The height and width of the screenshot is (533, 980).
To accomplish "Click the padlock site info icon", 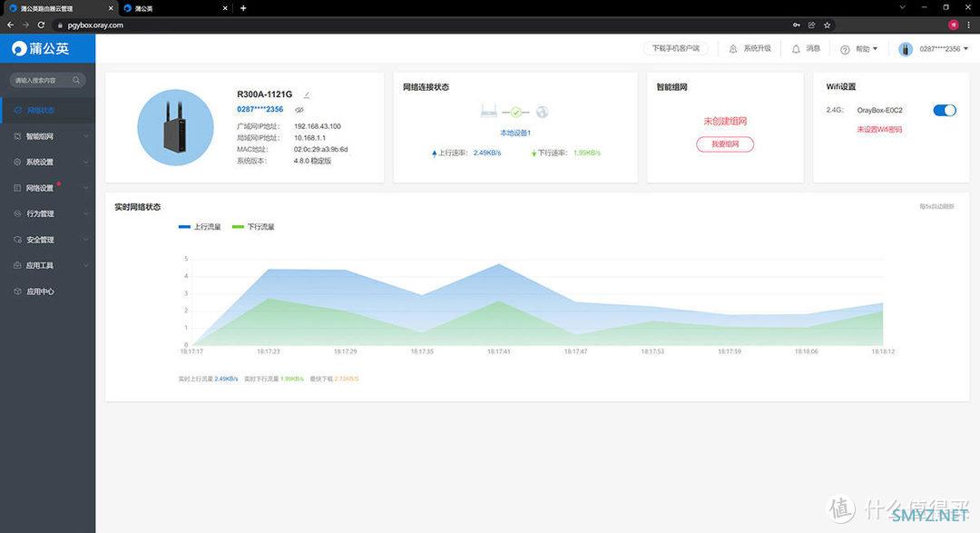I will 60,25.
